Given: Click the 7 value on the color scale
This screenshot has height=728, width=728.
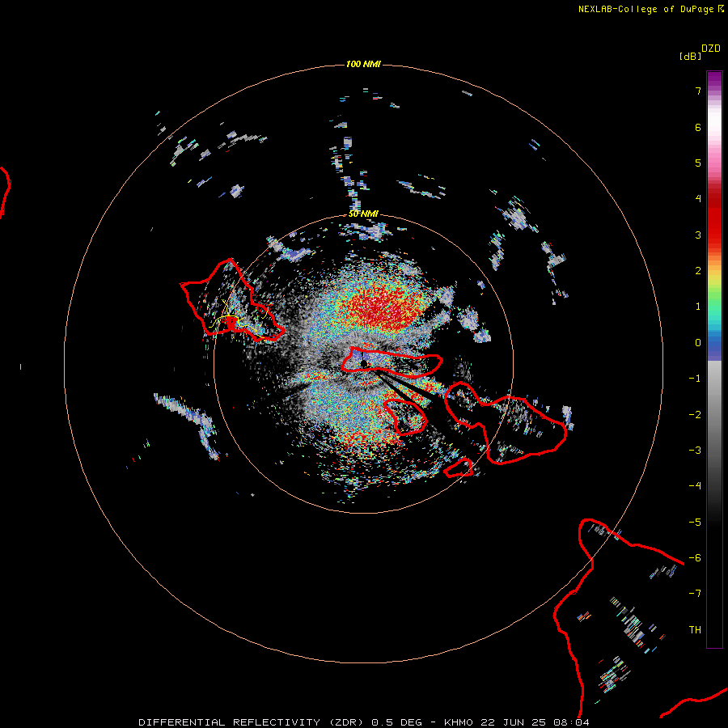Looking at the screenshot, I should tap(698, 91).
